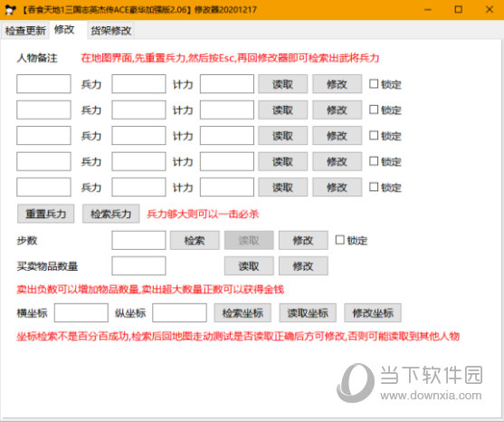Click 读取 in the first character row
This screenshot has height=422, width=504.
[x=283, y=84]
